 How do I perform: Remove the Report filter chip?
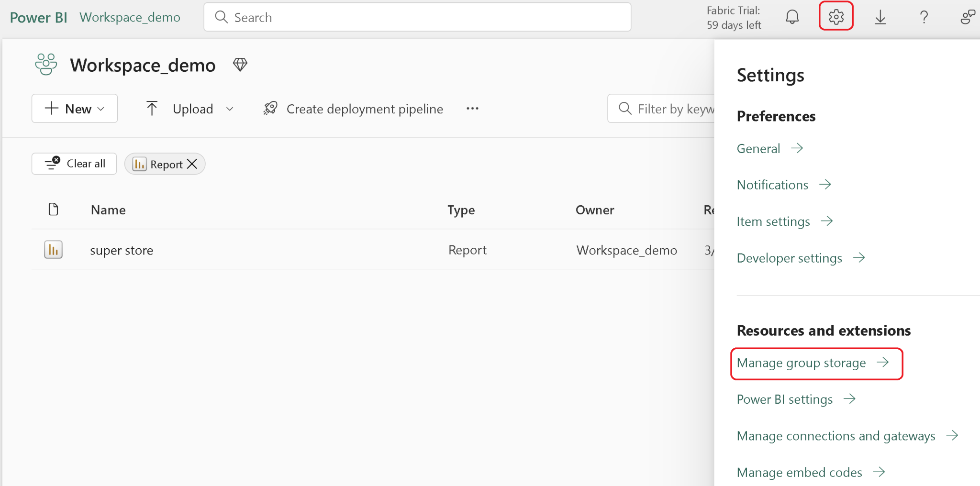(192, 164)
